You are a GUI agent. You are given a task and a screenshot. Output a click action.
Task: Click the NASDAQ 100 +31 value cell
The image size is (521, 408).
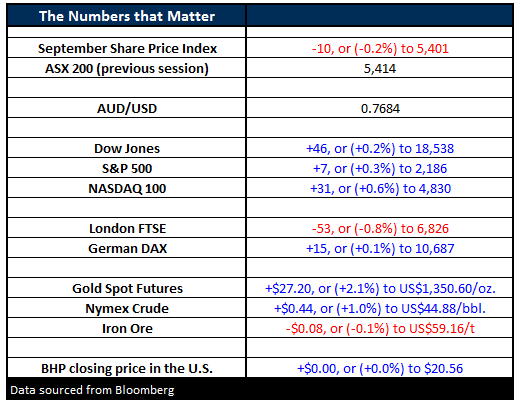[x=379, y=188]
